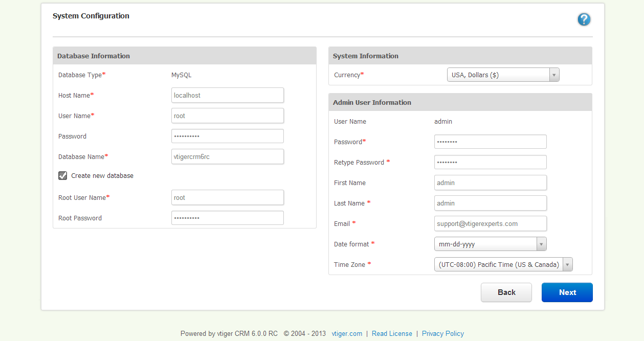Open the Time Zone dropdown
The image size is (644, 341).
503,264
